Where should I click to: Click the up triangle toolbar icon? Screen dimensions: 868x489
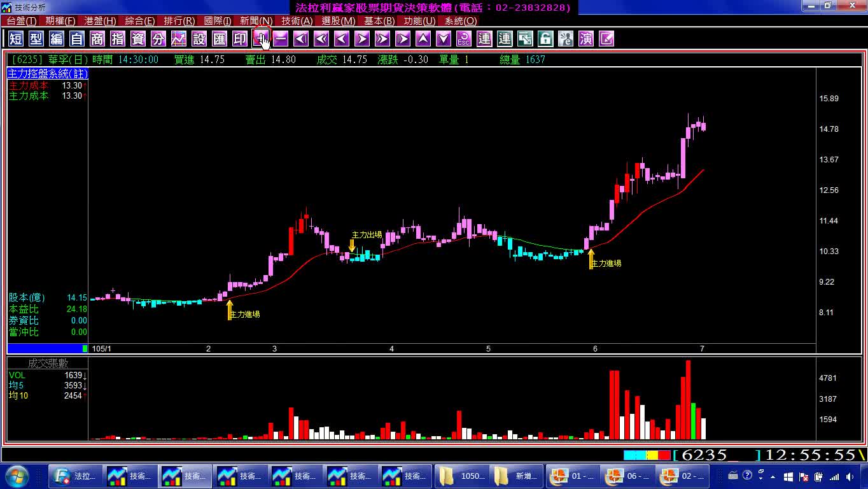(x=423, y=39)
